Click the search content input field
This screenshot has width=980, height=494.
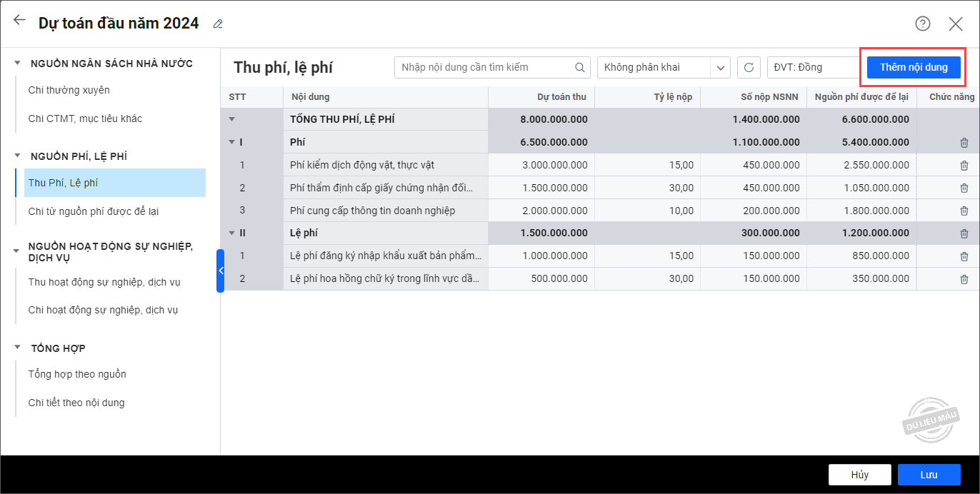click(x=486, y=68)
